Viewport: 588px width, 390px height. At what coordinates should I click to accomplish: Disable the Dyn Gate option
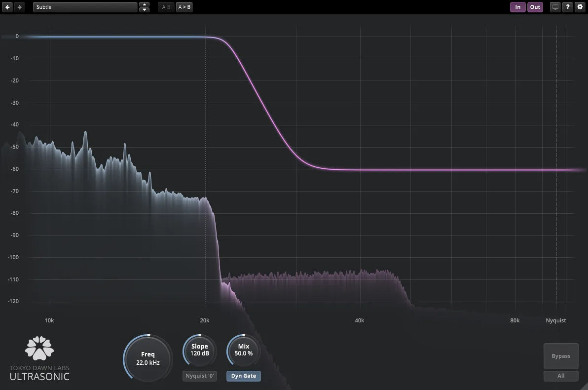pyautogui.click(x=244, y=376)
